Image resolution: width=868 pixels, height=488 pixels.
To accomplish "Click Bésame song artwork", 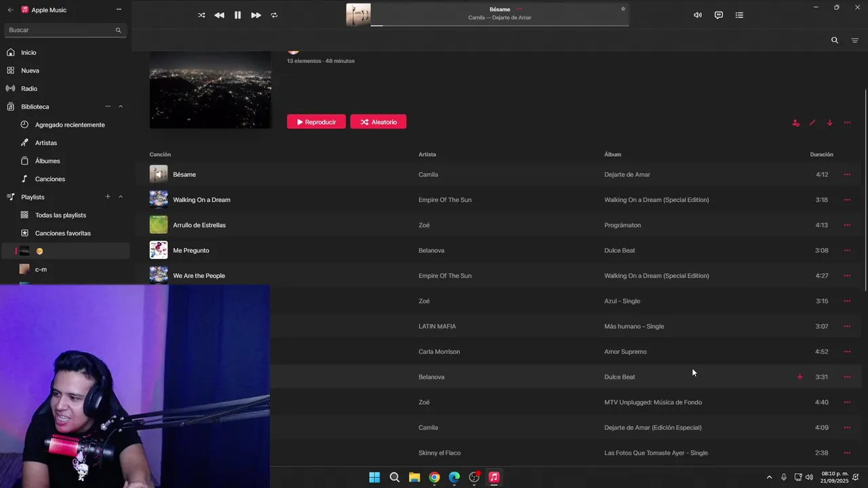I will (158, 174).
